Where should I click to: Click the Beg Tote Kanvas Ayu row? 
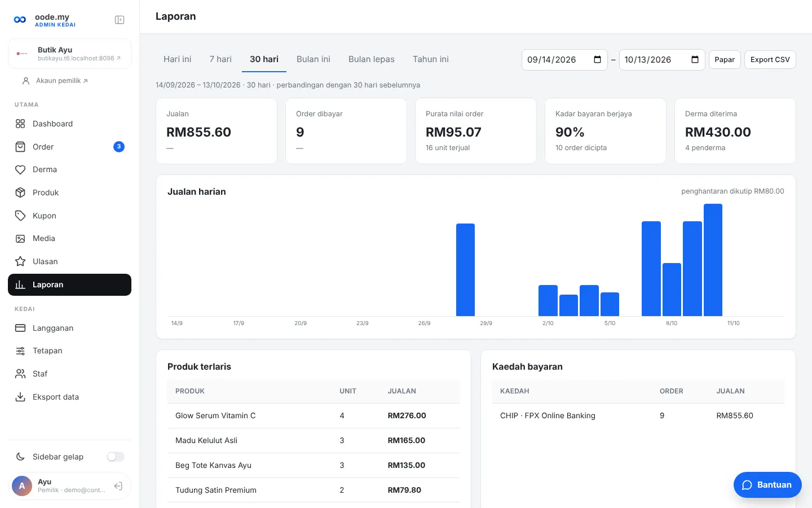(x=314, y=465)
